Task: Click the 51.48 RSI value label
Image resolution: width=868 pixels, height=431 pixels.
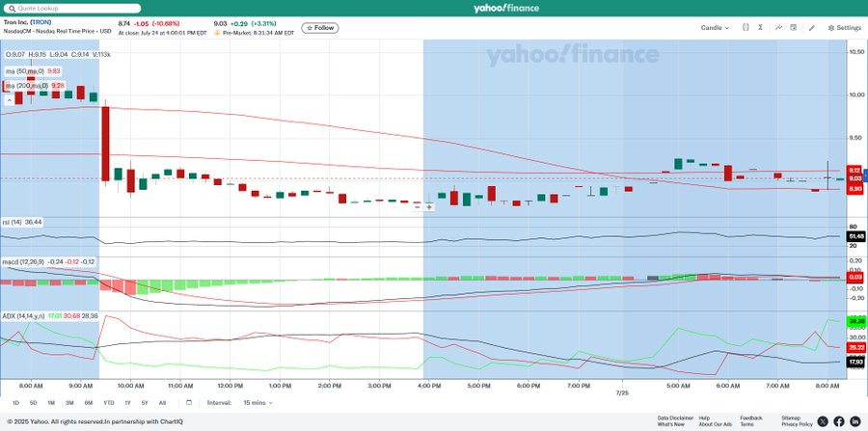Action: (x=855, y=236)
